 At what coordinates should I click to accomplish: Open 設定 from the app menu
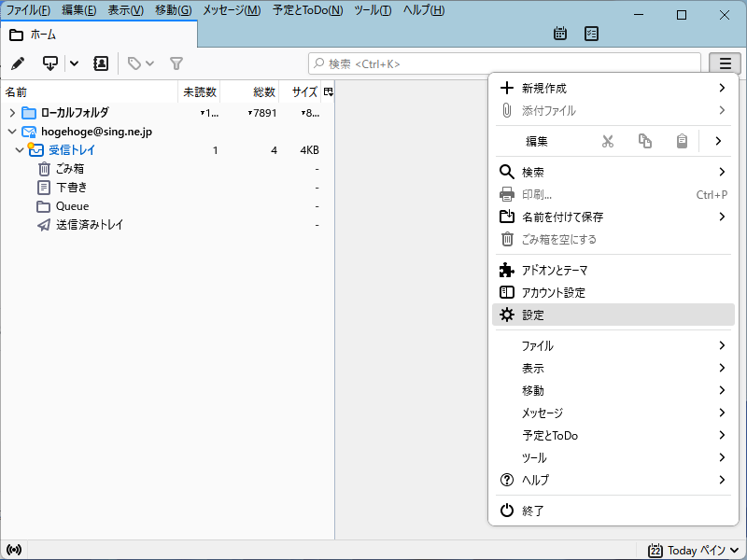613,315
